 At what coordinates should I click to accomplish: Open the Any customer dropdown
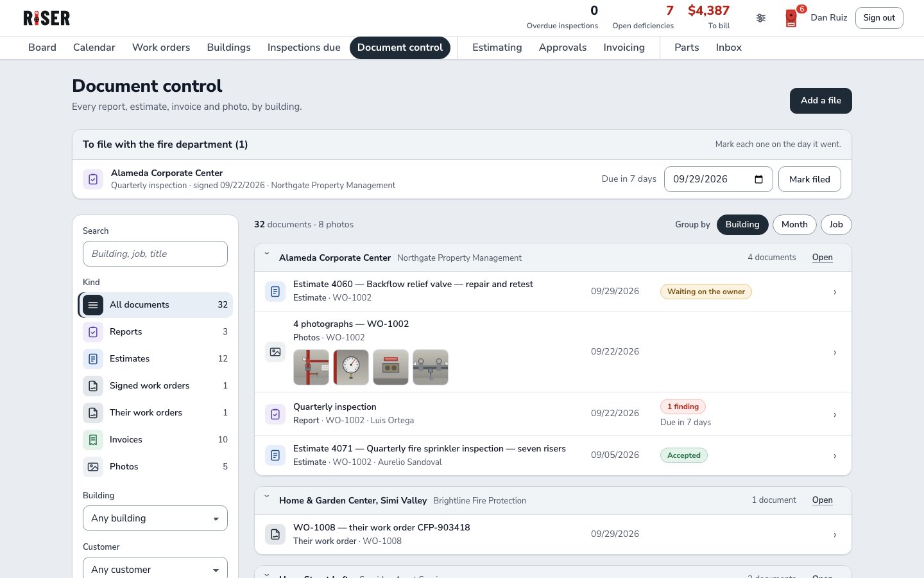(155, 569)
